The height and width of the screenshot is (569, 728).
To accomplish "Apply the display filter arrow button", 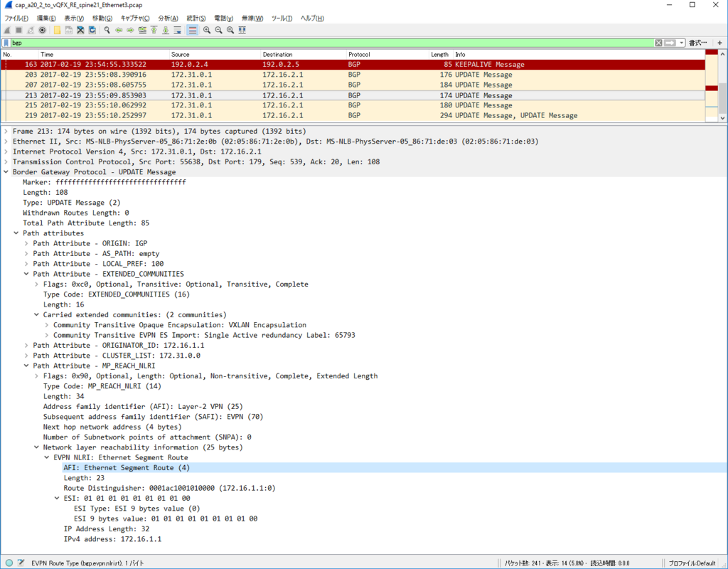I will [670, 43].
